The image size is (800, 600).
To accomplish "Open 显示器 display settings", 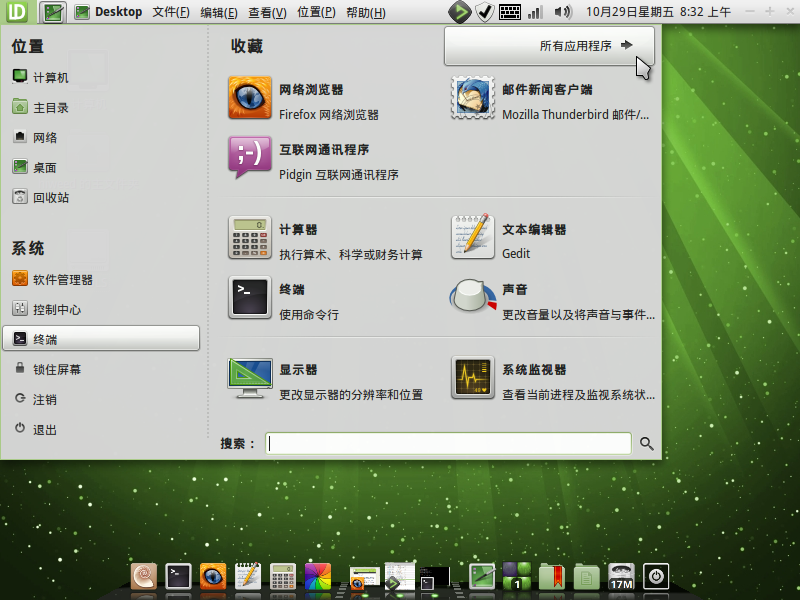I will (326, 380).
